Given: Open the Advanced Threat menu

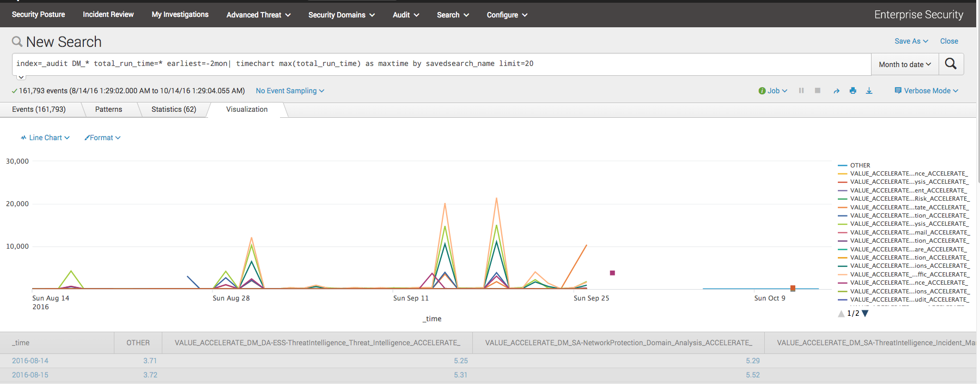Looking at the screenshot, I should 258,15.
